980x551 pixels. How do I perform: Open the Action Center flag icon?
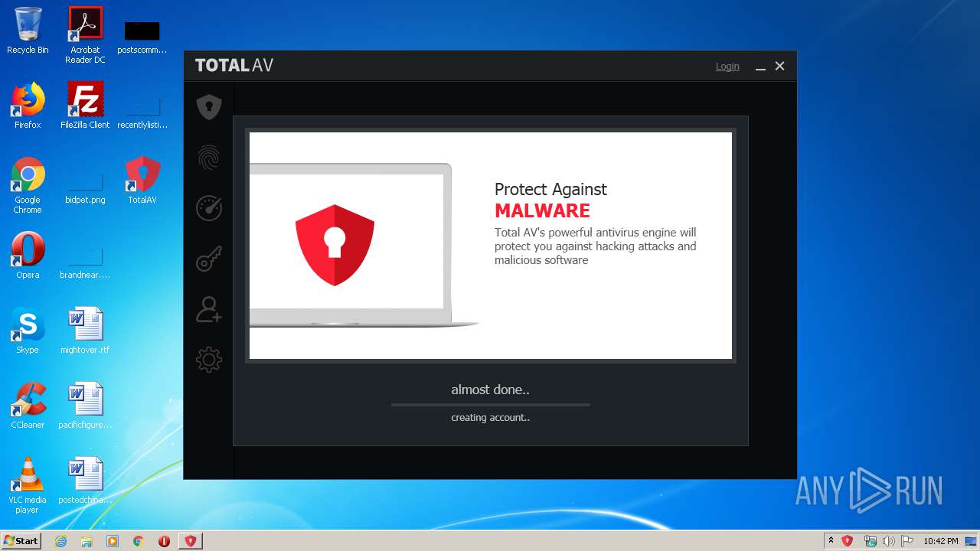906,541
